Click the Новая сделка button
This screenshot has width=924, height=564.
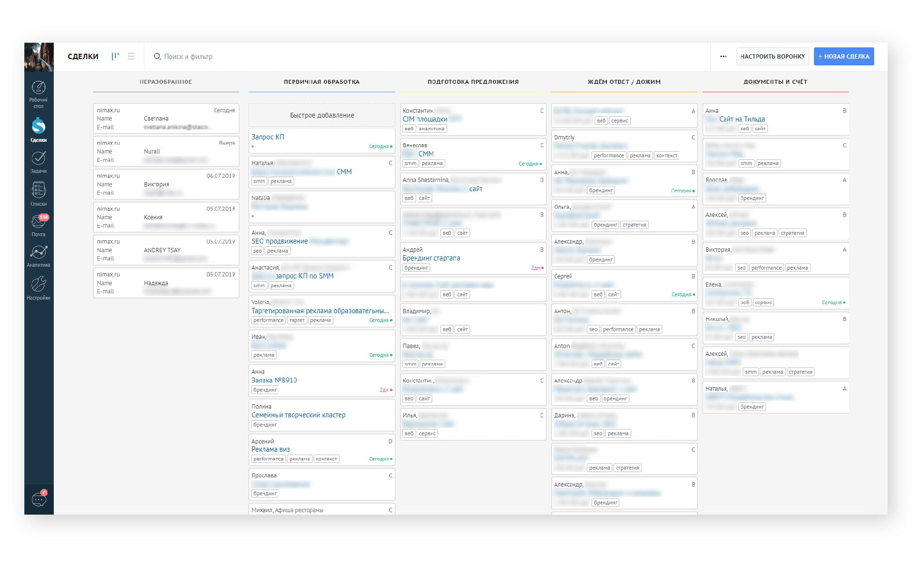(x=843, y=57)
